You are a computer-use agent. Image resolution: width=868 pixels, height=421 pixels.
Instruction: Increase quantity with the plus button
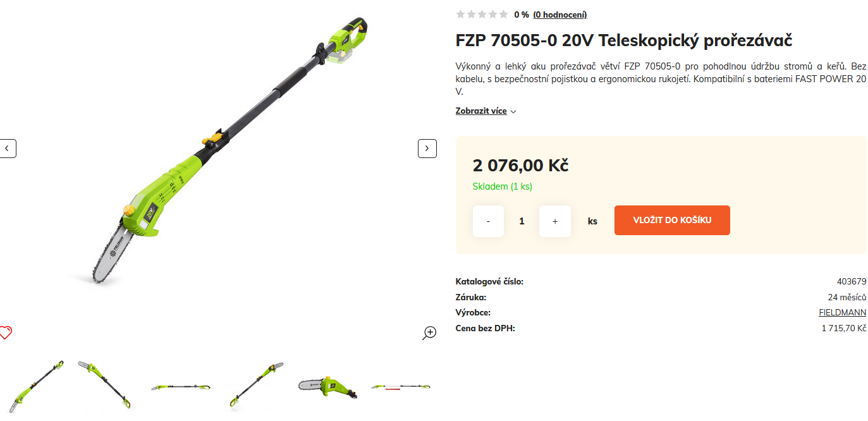pos(555,221)
